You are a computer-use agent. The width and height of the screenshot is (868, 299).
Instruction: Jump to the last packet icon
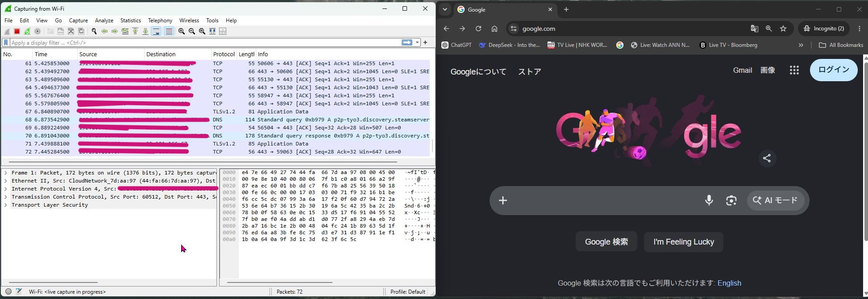coord(145,31)
